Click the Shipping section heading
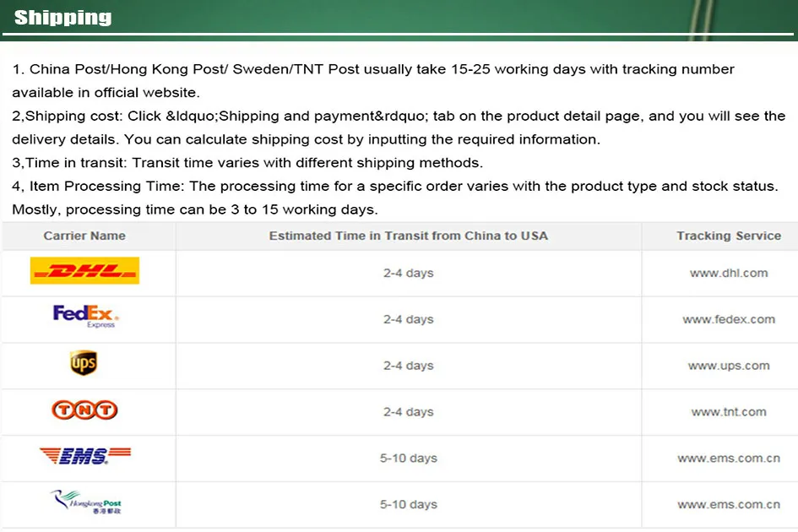The height and width of the screenshot is (532, 798). tap(63, 17)
